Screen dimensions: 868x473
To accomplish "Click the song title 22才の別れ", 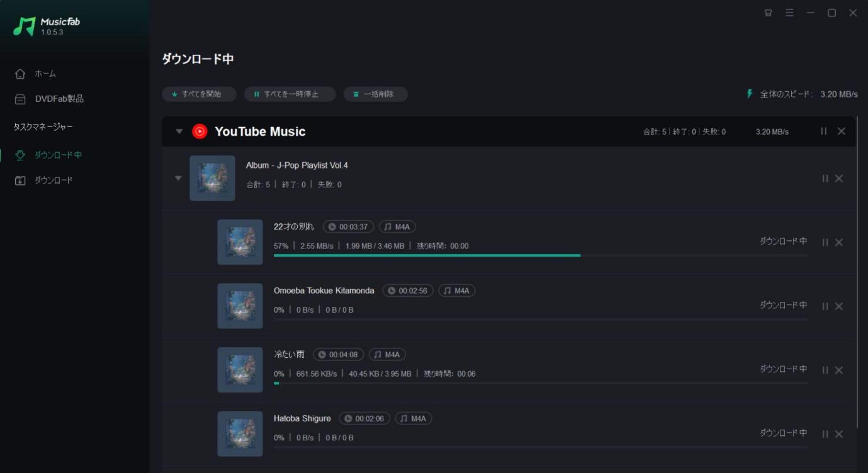I will pos(294,226).
